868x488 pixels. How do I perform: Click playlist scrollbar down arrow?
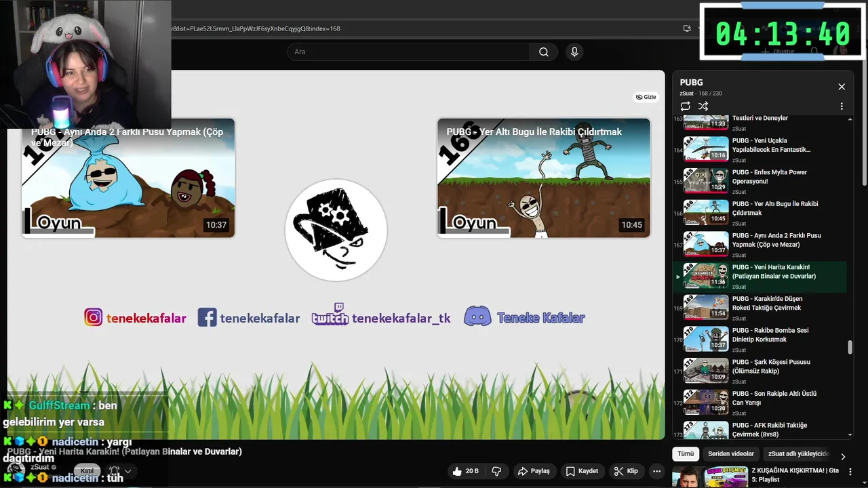(x=850, y=435)
